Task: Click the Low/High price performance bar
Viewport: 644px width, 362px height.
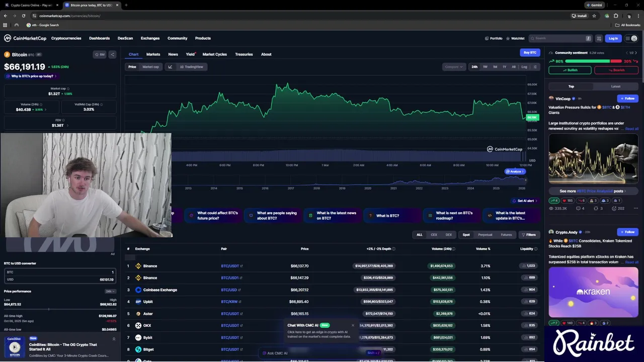Action: coord(60,309)
